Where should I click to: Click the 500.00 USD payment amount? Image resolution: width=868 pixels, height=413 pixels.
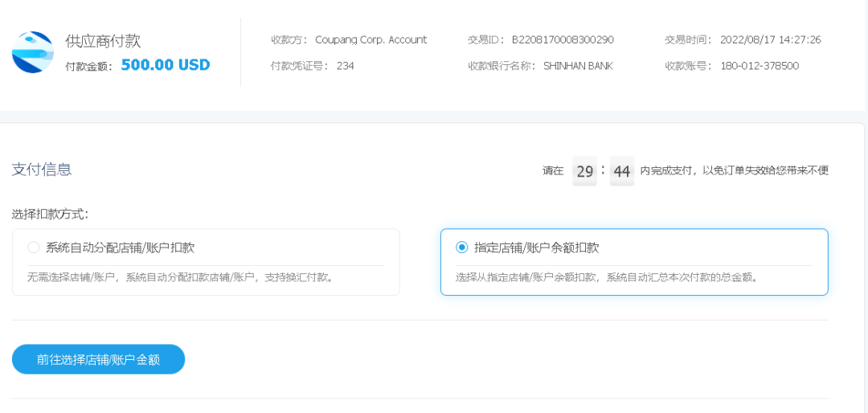click(x=166, y=65)
